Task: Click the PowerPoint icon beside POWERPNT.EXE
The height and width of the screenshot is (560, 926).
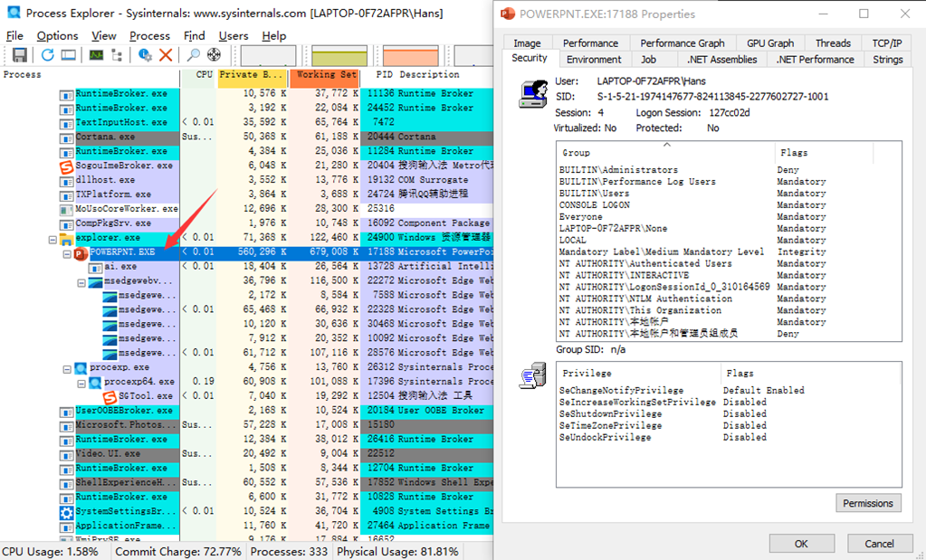Action: click(81, 252)
